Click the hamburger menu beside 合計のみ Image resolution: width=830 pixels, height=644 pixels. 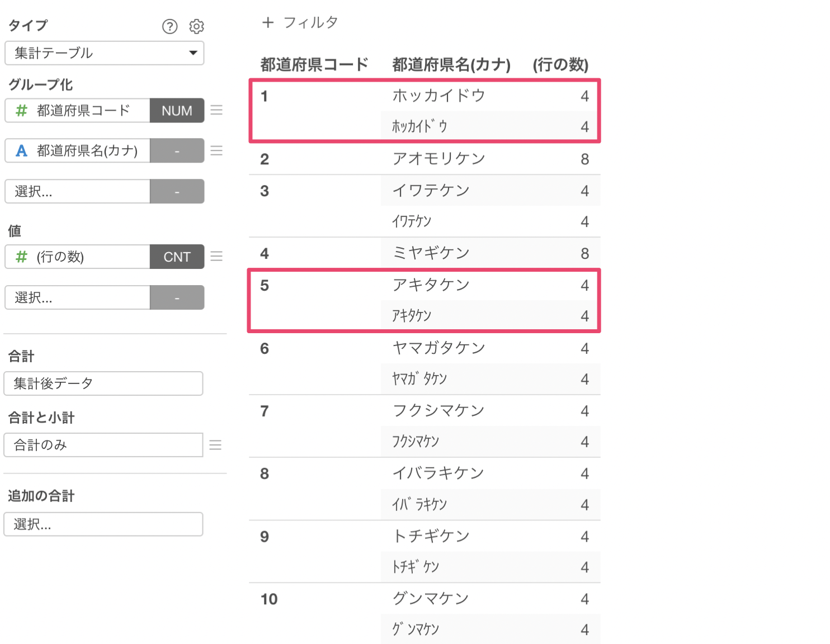tap(215, 445)
